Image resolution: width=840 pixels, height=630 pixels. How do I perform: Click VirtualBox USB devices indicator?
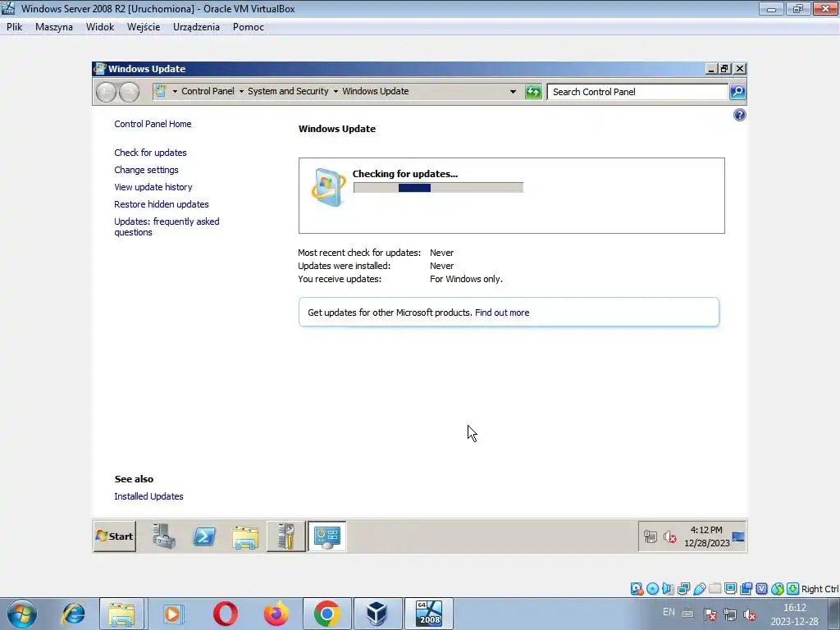(699, 589)
